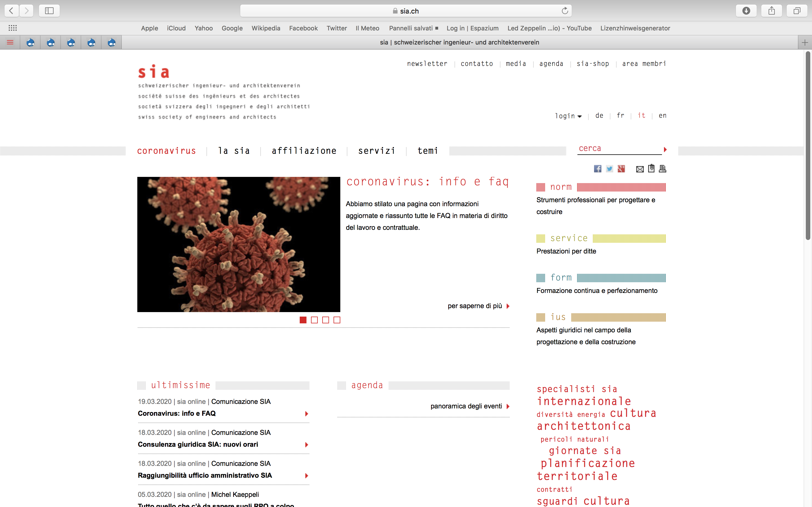Viewport: 812px width, 507px height.
Task: Print the page with printer icon
Action: (x=662, y=169)
